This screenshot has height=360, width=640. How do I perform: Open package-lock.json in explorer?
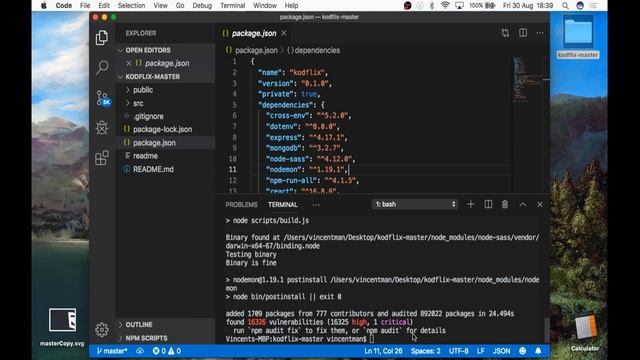(165, 129)
